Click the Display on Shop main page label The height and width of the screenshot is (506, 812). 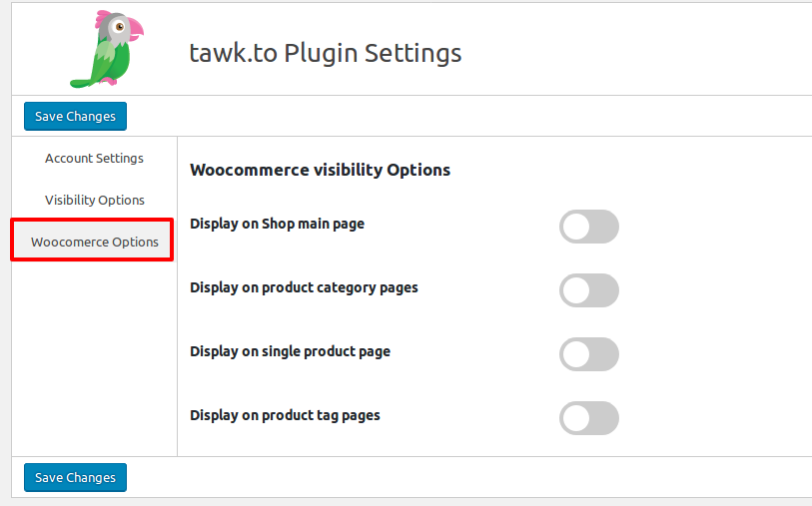pos(277,224)
